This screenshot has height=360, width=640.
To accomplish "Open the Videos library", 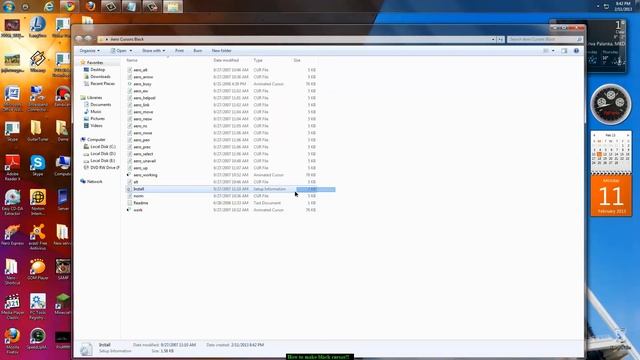I will (x=96, y=126).
